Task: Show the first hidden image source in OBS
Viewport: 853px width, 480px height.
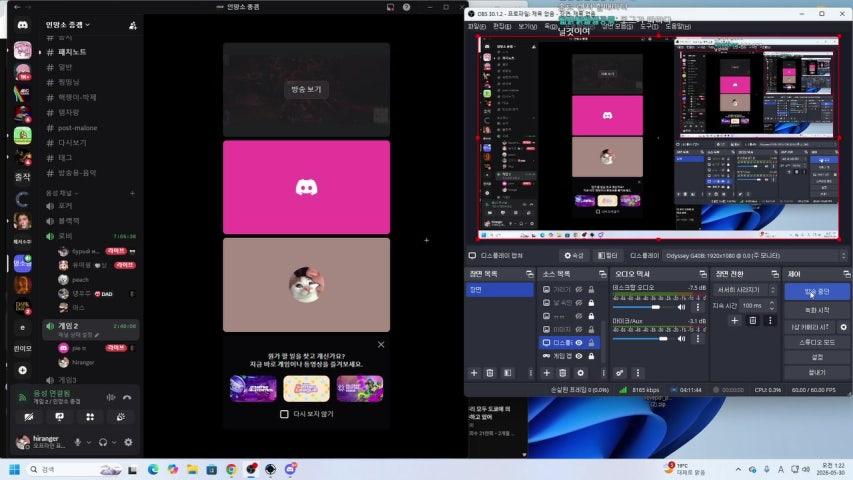Action: [x=579, y=290]
